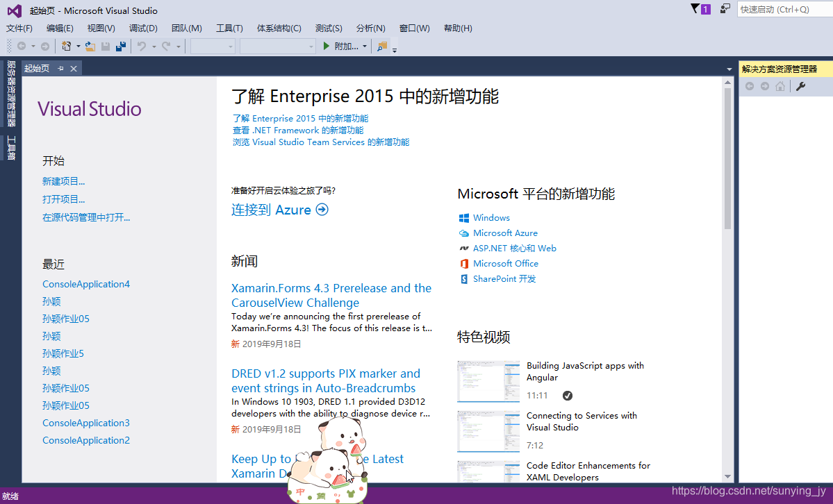Open the 编辑(E) menu
The width and height of the screenshot is (833, 504).
click(60, 28)
